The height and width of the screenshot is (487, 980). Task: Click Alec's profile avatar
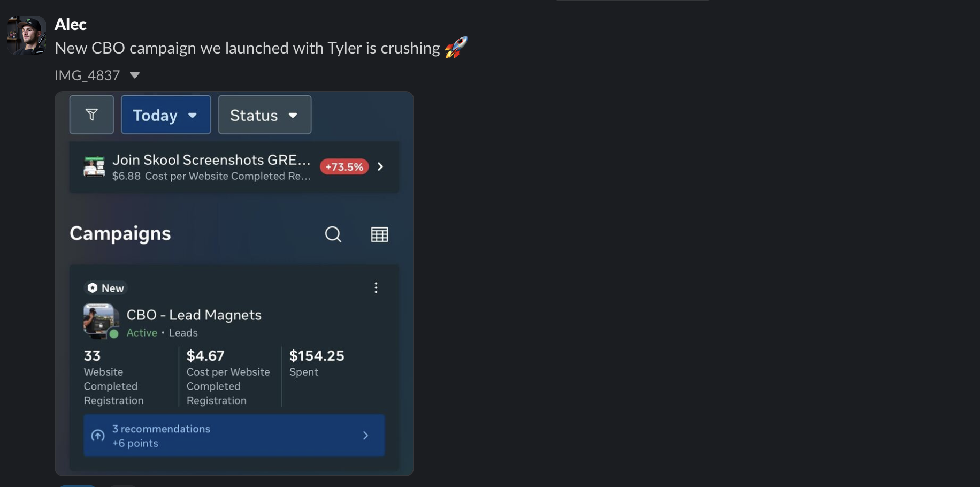(x=27, y=35)
